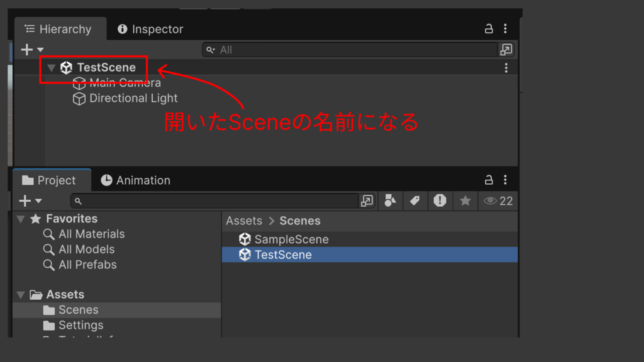Toggle the Hierarchy panel lock
The image size is (644, 362).
[x=489, y=29]
